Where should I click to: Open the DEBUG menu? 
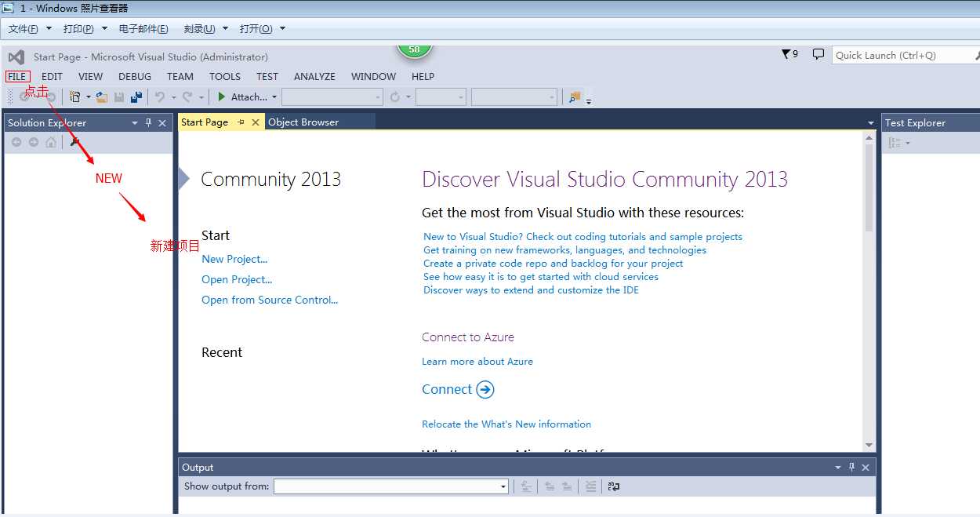tap(135, 76)
